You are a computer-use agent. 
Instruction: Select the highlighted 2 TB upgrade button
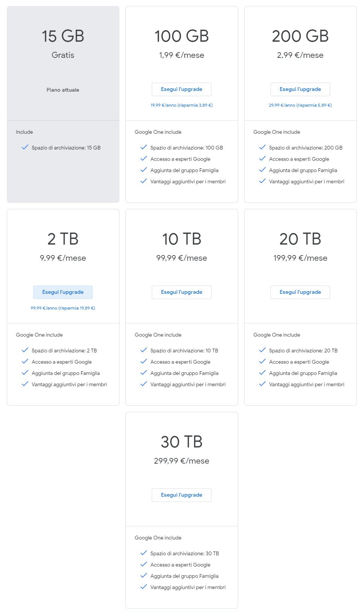tap(63, 292)
